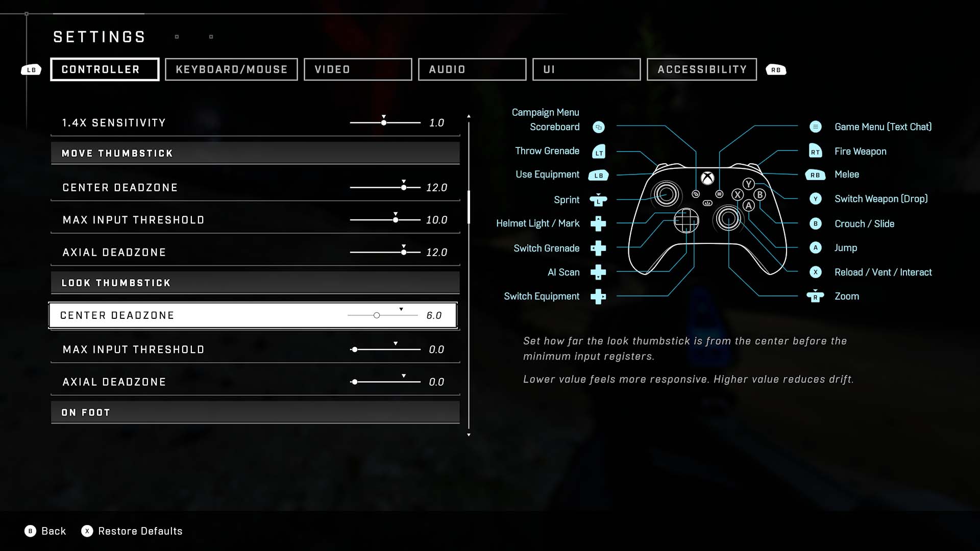Adjust the Look Thumbstick CENTER DEADZONE slider
The width and height of the screenshot is (980, 551).
coord(376,315)
